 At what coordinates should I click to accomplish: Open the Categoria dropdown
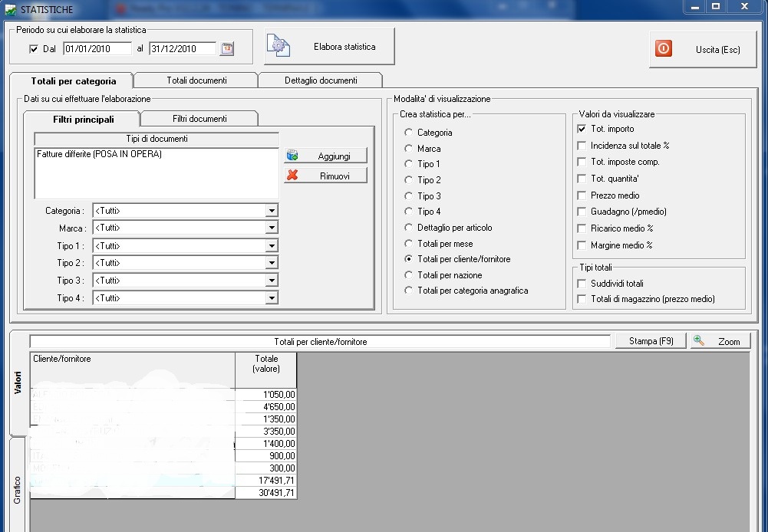tap(272, 211)
